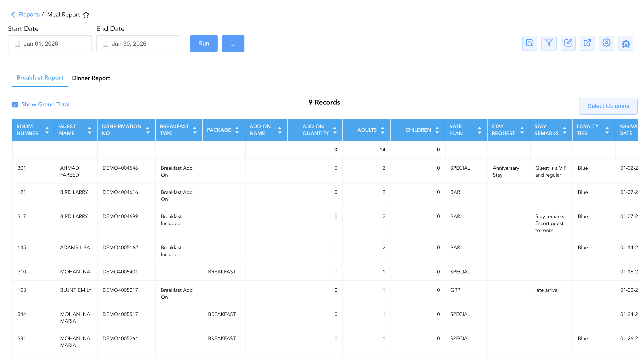Image resolution: width=644 pixels, height=358 pixels.
Task: Click calendar icon in End Date field
Action: tap(105, 44)
